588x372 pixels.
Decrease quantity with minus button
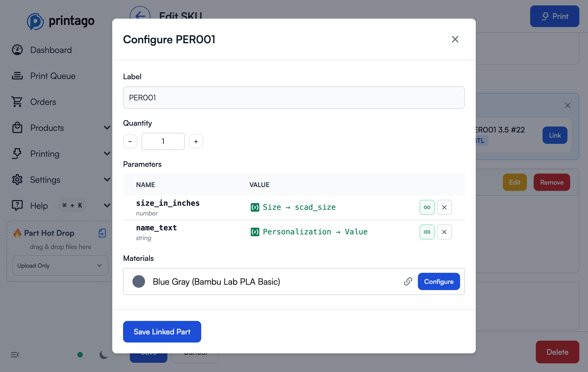tap(130, 141)
